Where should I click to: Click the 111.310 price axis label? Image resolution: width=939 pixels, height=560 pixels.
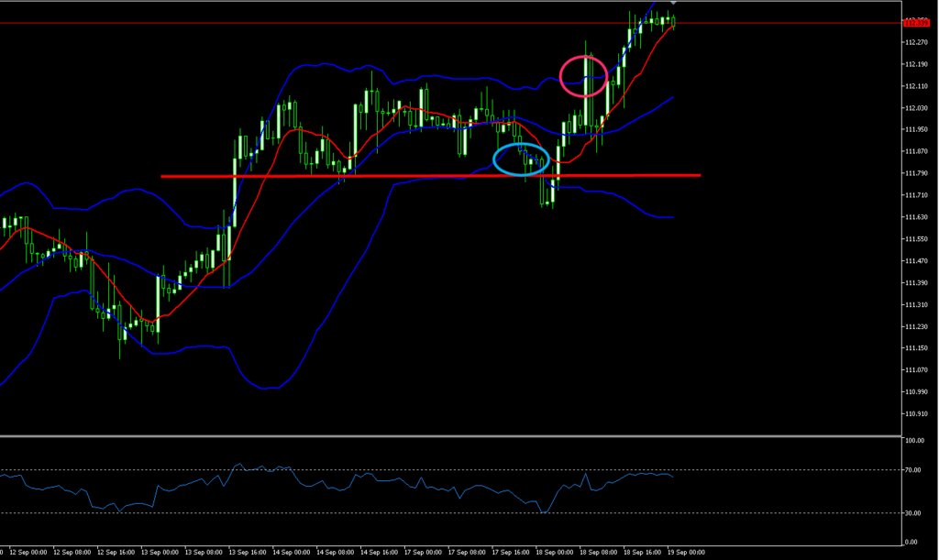(917, 304)
